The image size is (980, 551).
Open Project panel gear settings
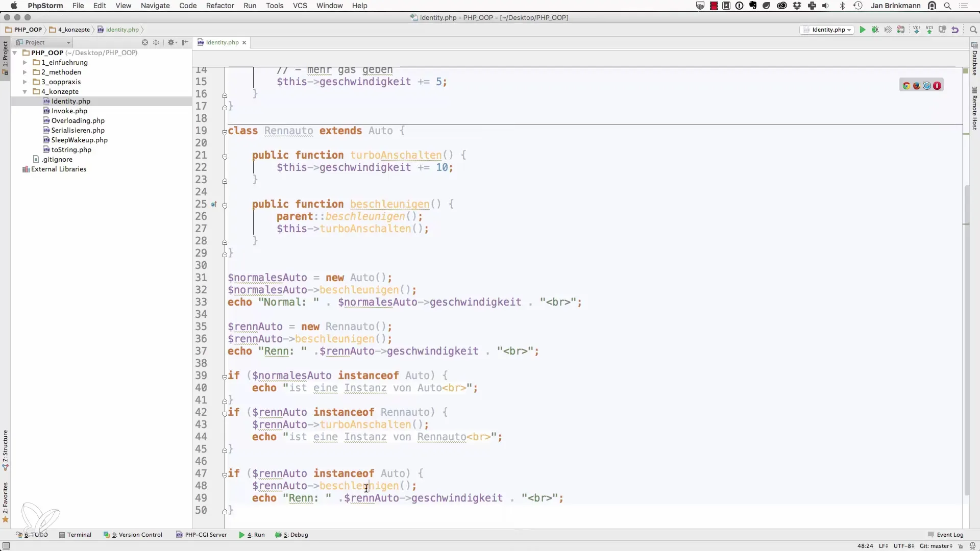(x=172, y=42)
